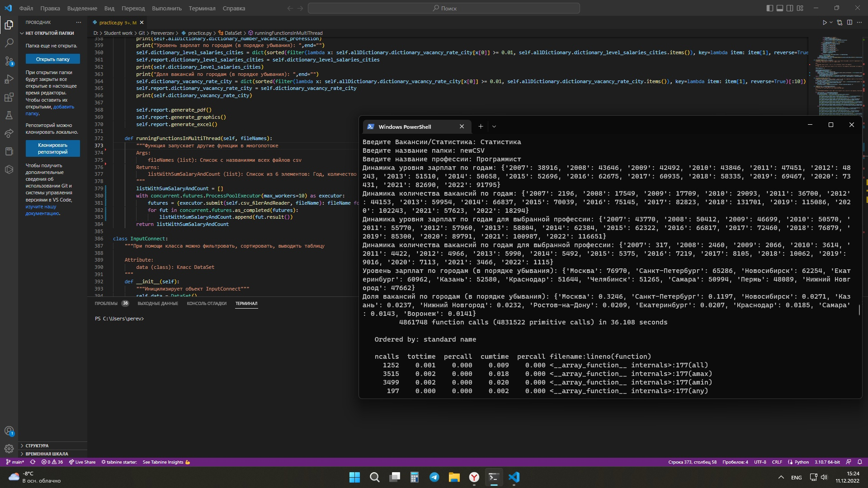Click the Открыть папку button
868x488 pixels.
[52, 59]
